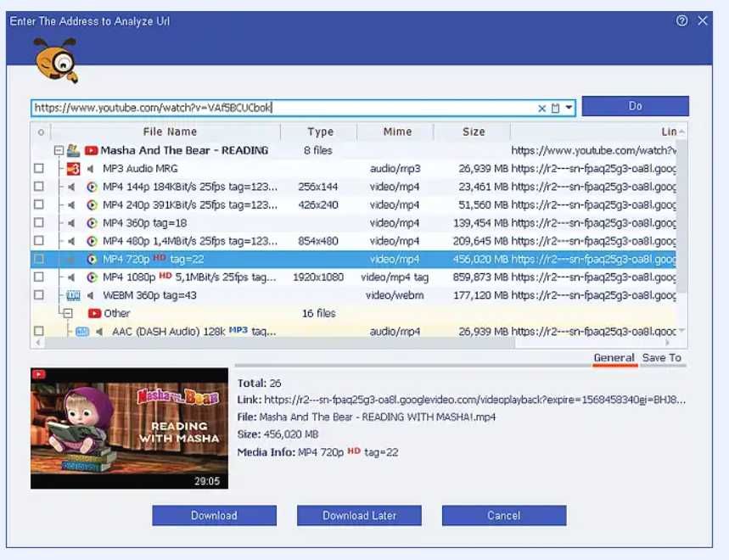
Task: Click the vertical scrollbar of the file list
Action: (681, 216)
